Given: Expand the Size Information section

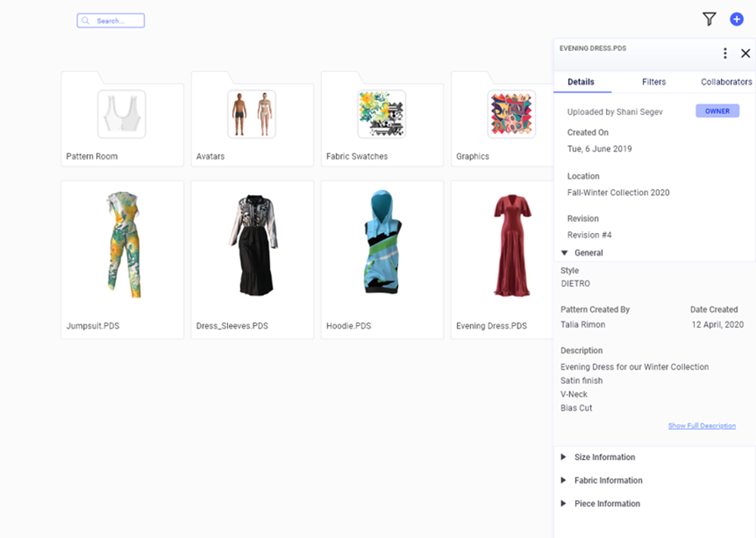Looking at the screenshot, I should (563, 457).
